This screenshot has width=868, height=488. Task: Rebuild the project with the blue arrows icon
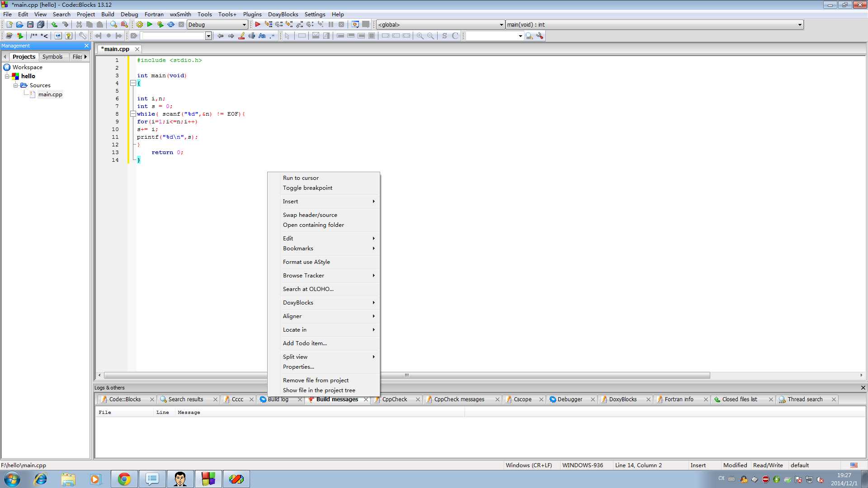point(171,24)
